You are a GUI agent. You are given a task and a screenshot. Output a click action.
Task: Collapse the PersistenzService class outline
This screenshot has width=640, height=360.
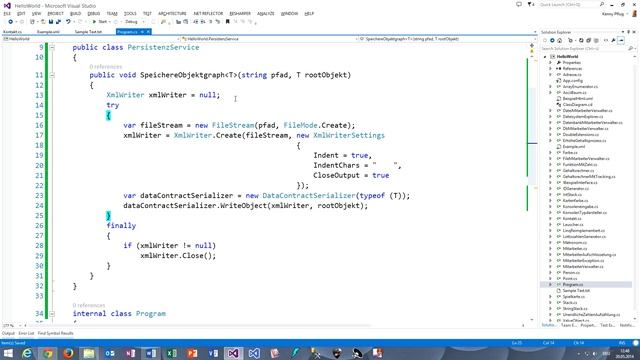[52, 47]
